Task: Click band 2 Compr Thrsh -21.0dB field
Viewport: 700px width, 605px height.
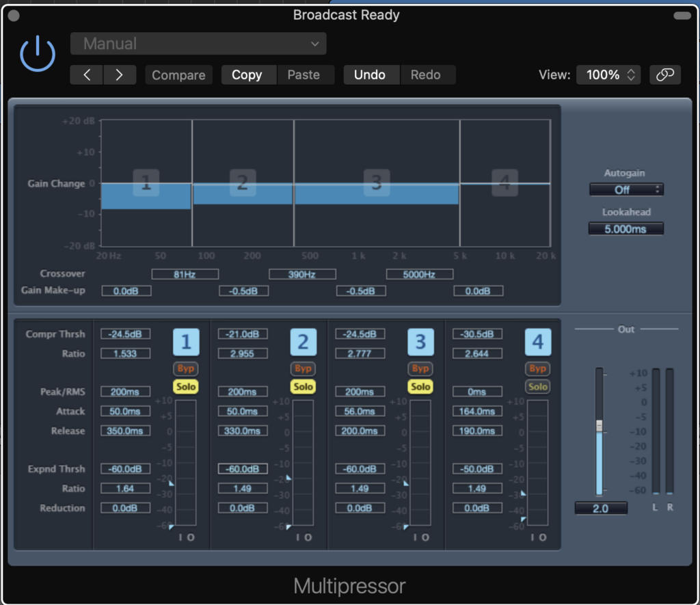Action: tap(243, 334)
